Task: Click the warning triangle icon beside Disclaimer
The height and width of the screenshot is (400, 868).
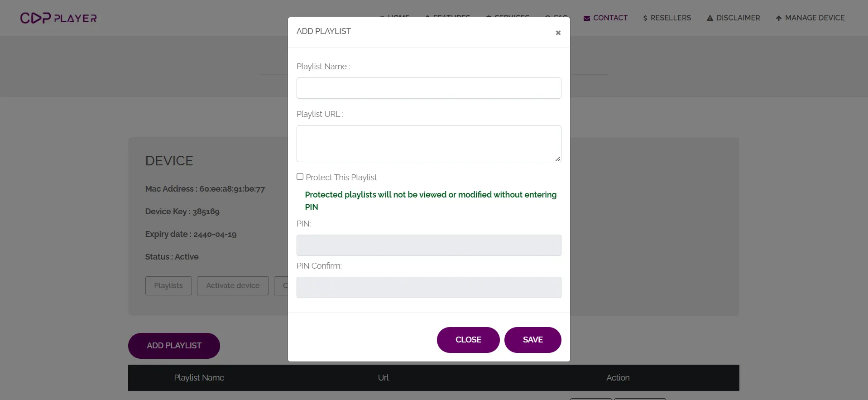Action: (710, 18)
